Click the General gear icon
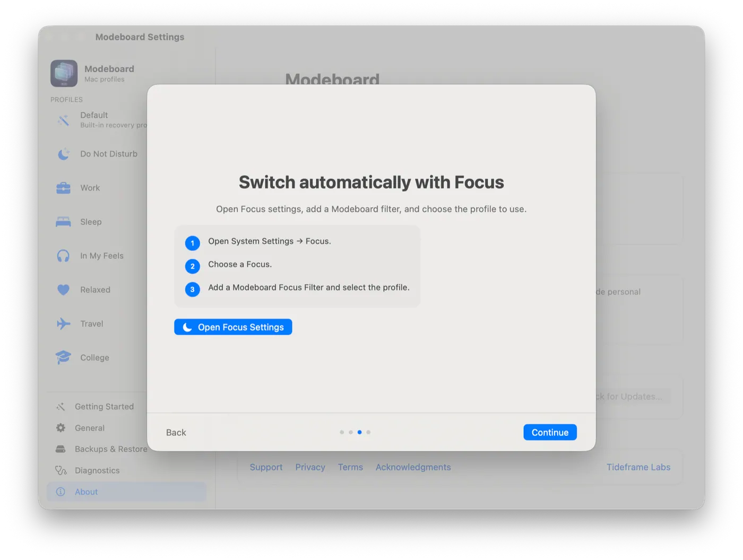This screenshot has width=743, height=560. (61, 428)
